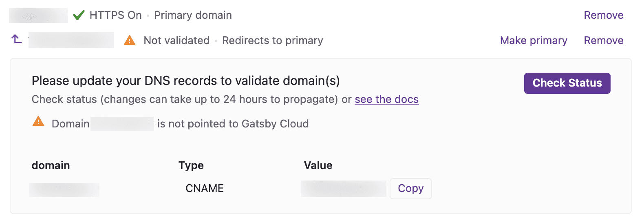
Task: Click the HTTPS On status label
Action: pos(115,15)
